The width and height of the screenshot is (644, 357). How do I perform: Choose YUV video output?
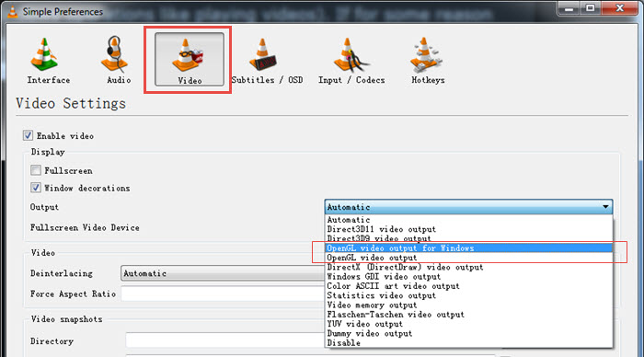pos(468,324)
